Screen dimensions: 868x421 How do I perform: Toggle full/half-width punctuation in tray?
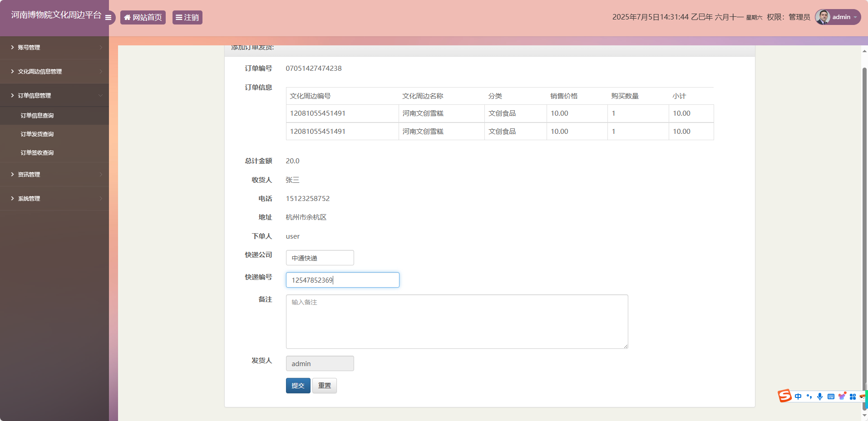809,396
